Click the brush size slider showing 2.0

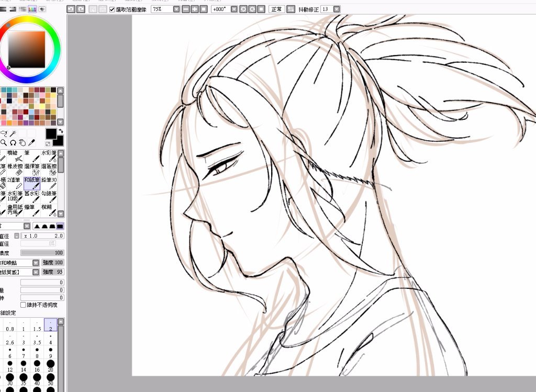tap(42, 236)
